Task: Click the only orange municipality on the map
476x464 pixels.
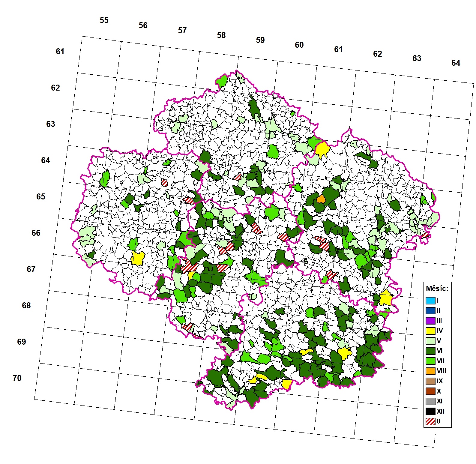Action: coord(321,199)
